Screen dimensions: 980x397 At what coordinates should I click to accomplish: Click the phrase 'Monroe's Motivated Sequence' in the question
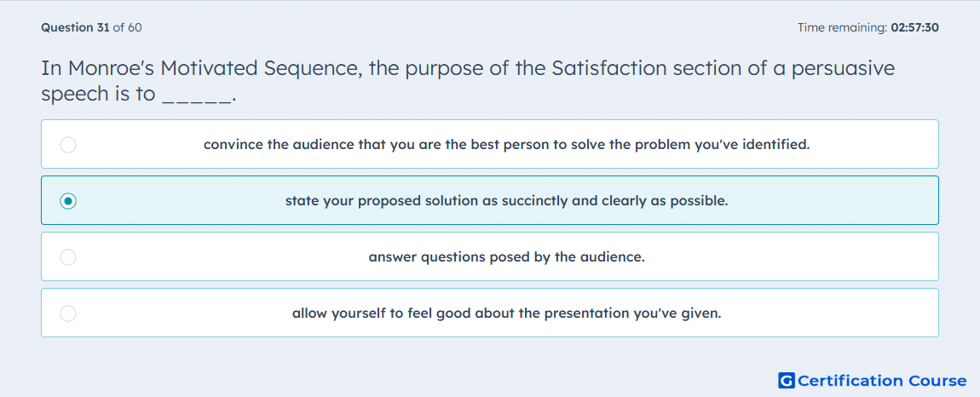[215, 68]
